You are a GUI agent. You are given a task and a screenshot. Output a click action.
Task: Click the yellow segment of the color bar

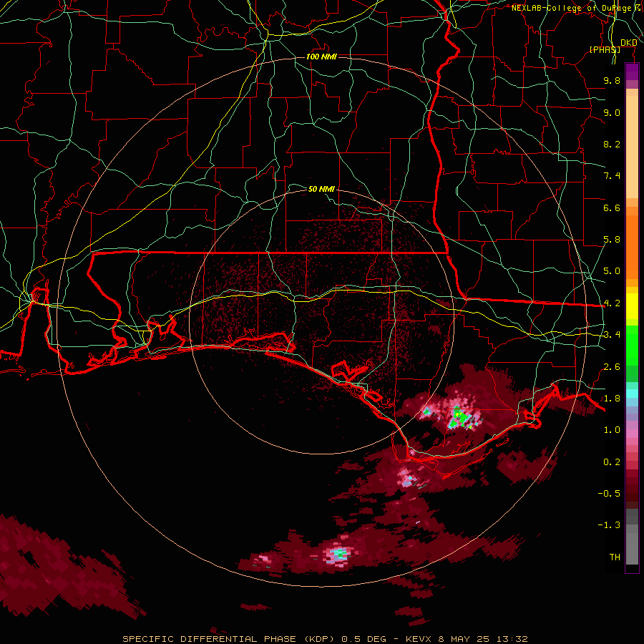(x=632, y=306)
